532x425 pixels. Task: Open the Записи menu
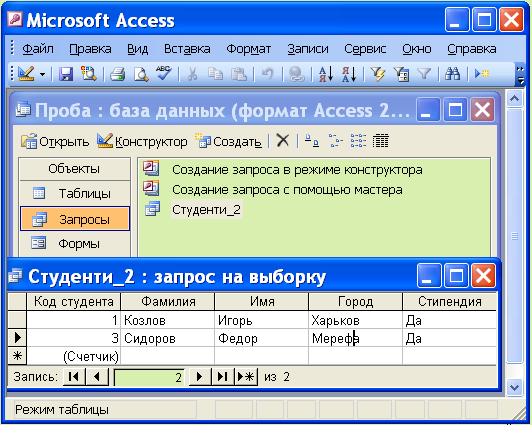tap(308, 49)
